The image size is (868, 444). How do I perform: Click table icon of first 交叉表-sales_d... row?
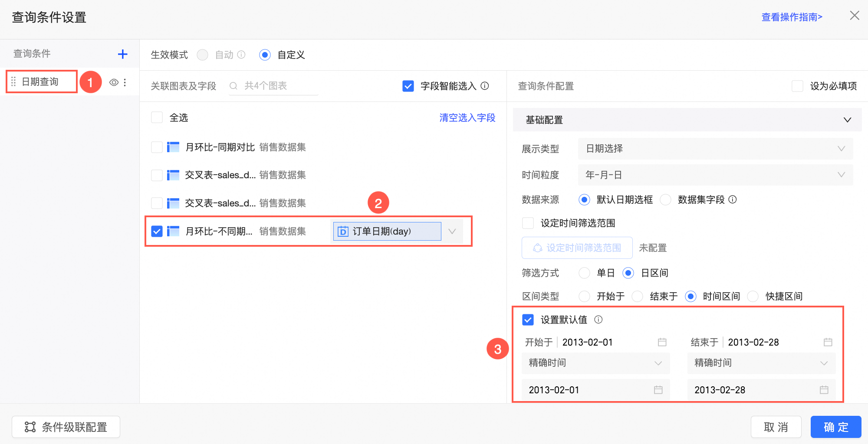[x=173, y=175]
